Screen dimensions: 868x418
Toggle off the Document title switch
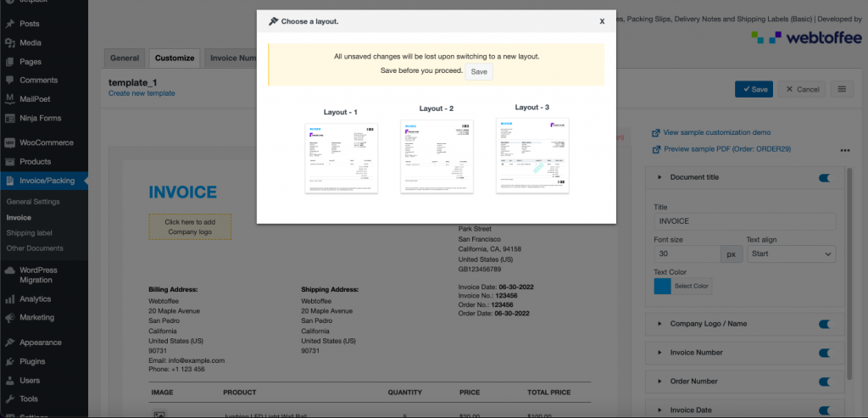point(824,177)
